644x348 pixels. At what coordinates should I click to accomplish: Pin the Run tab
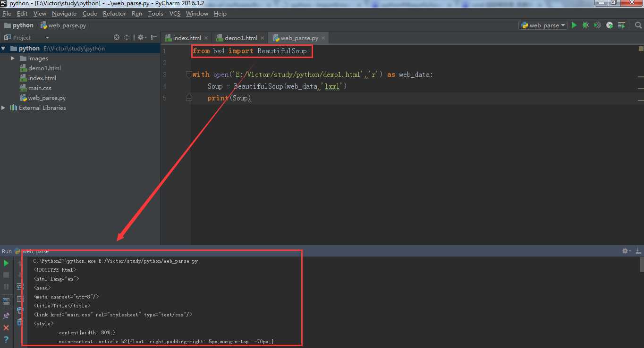[6, 315]
